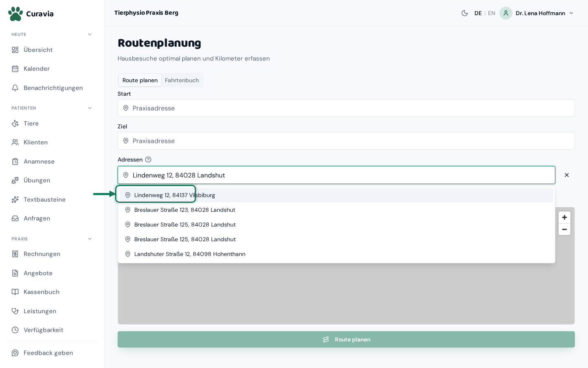Choose Breslauer Straße 123, 84028 Landshut
The width and height of the screenshot is (588, 368).
(336, 210)
